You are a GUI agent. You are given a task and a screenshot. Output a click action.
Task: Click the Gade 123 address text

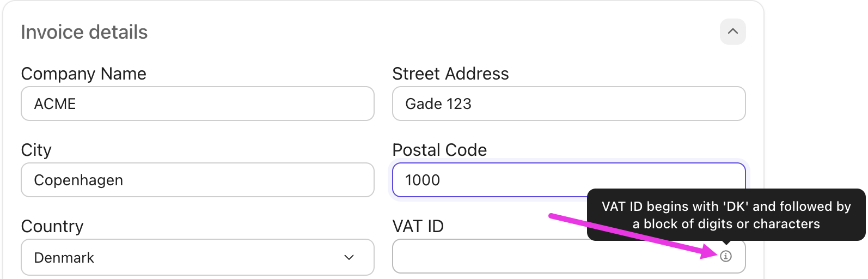[438, 104]
